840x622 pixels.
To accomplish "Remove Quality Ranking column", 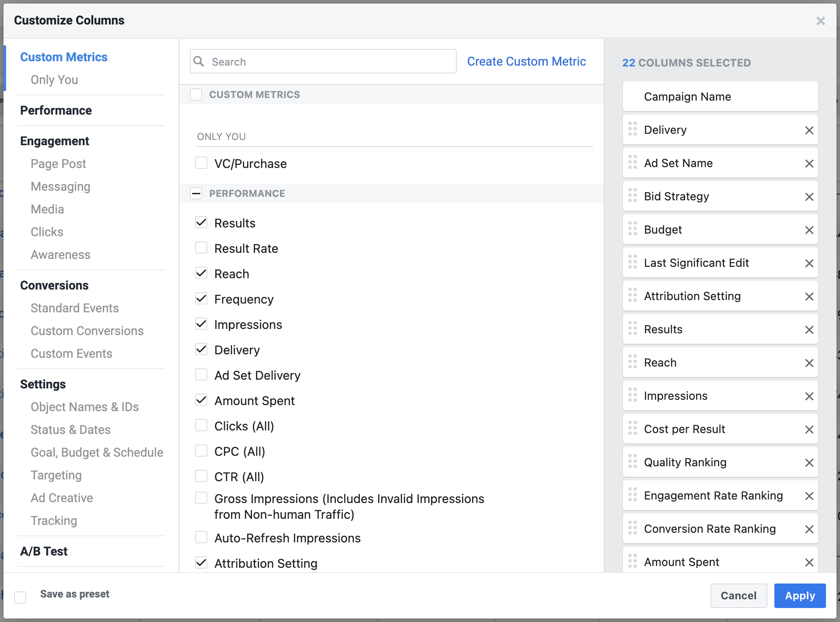I will coord(809,462).
